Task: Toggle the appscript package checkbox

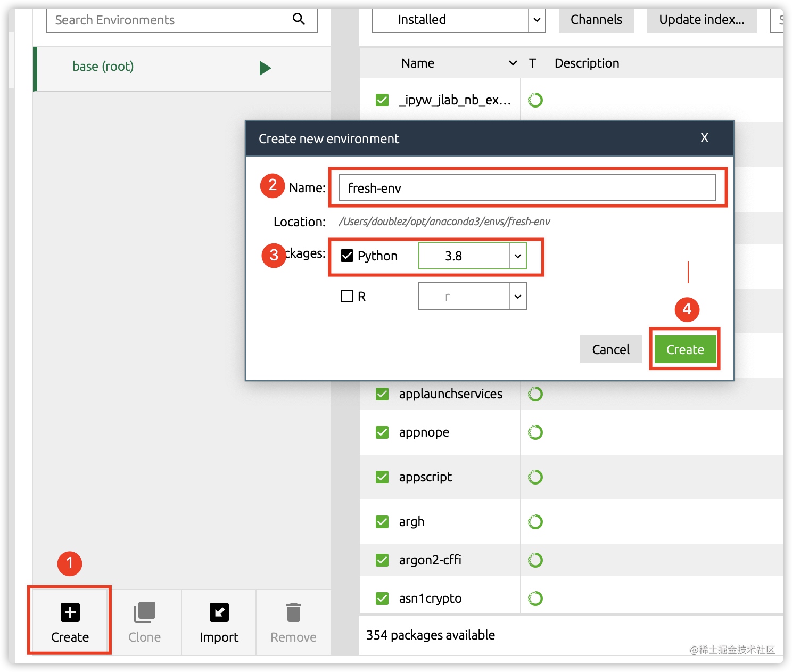Action: coord(382,477)
